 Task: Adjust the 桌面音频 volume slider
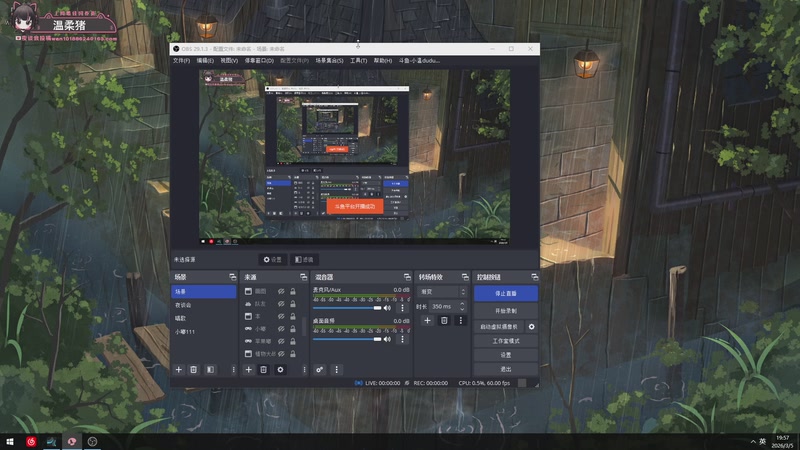pyautogui.click(x=347, y=339)
